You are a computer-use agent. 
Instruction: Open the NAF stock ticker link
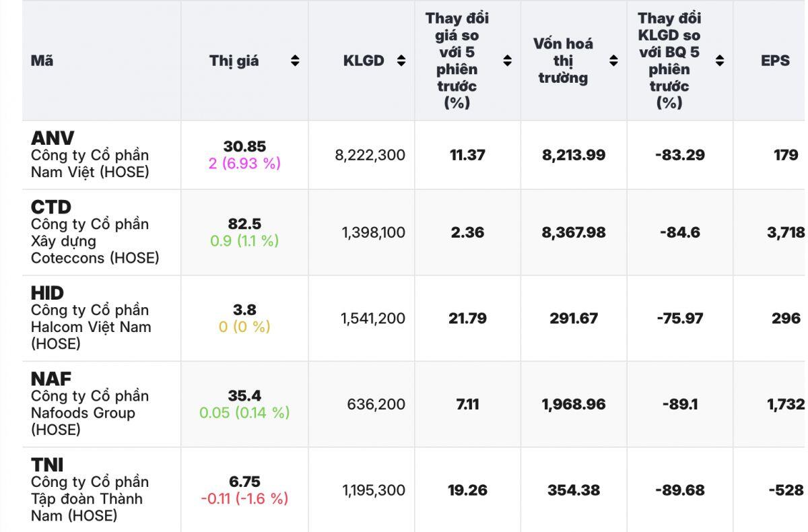click(x=51, y=379)
